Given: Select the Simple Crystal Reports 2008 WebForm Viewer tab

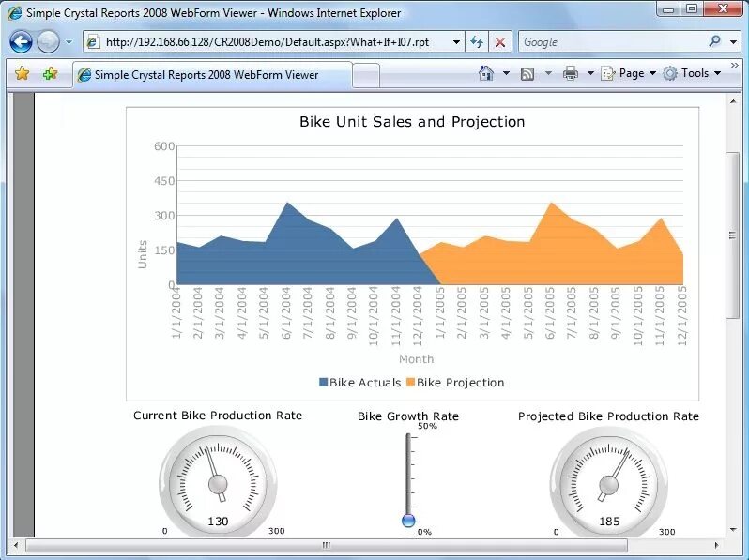Looking at the screenshot, I should pyautogui.click(x=212, y=75).
